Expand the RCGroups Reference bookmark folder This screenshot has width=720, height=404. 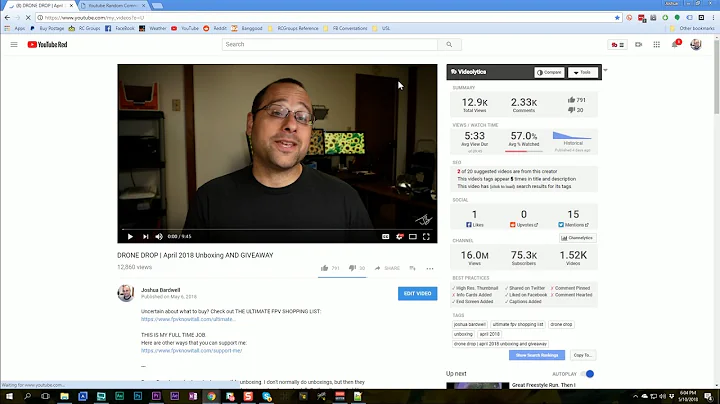click(293, 28)
